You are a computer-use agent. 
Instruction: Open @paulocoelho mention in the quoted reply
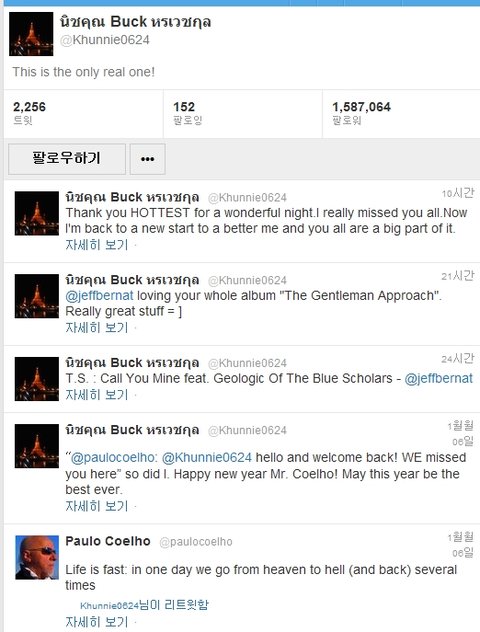pyautogui.click(x=114, y=457)
